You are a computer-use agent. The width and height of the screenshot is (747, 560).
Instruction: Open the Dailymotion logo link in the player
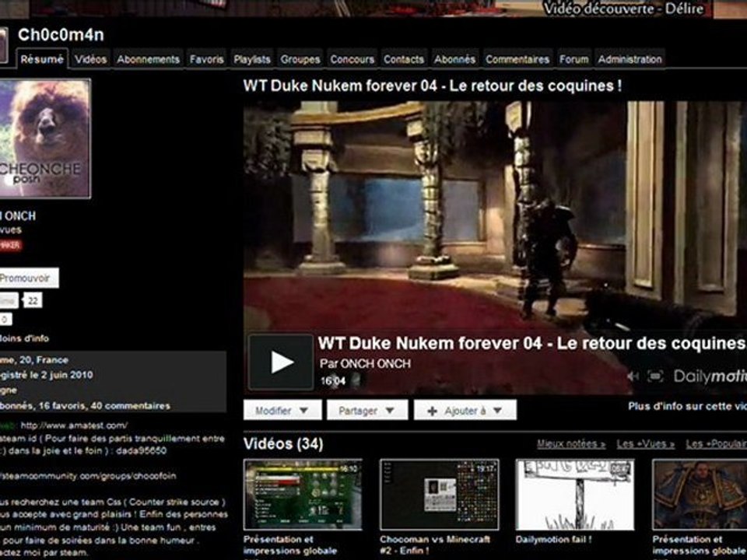click(x=710, y=376)
